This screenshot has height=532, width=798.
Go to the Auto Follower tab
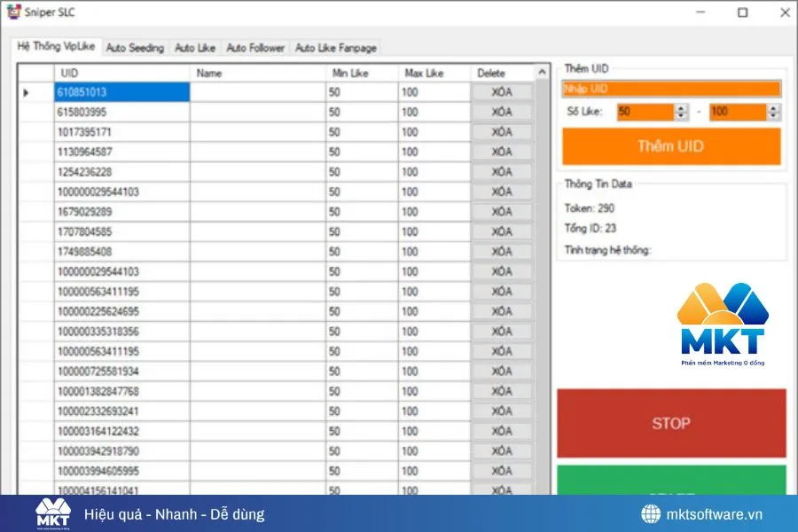255,48
